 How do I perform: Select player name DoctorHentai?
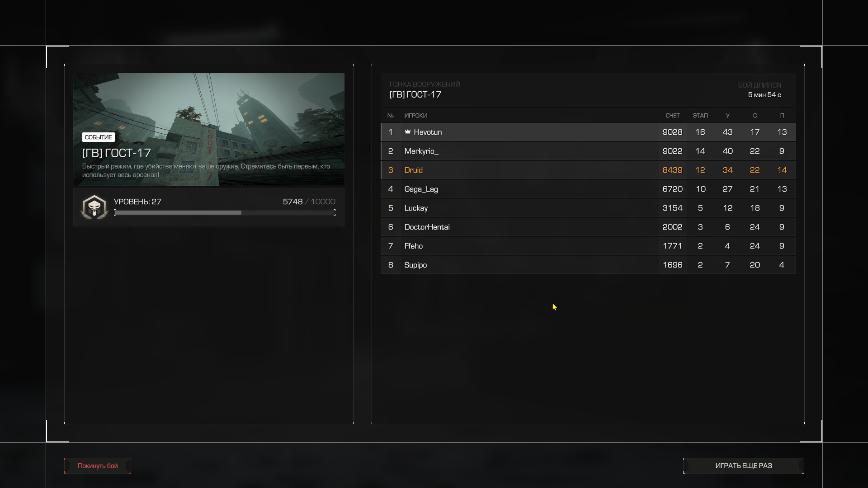point(427,227)
